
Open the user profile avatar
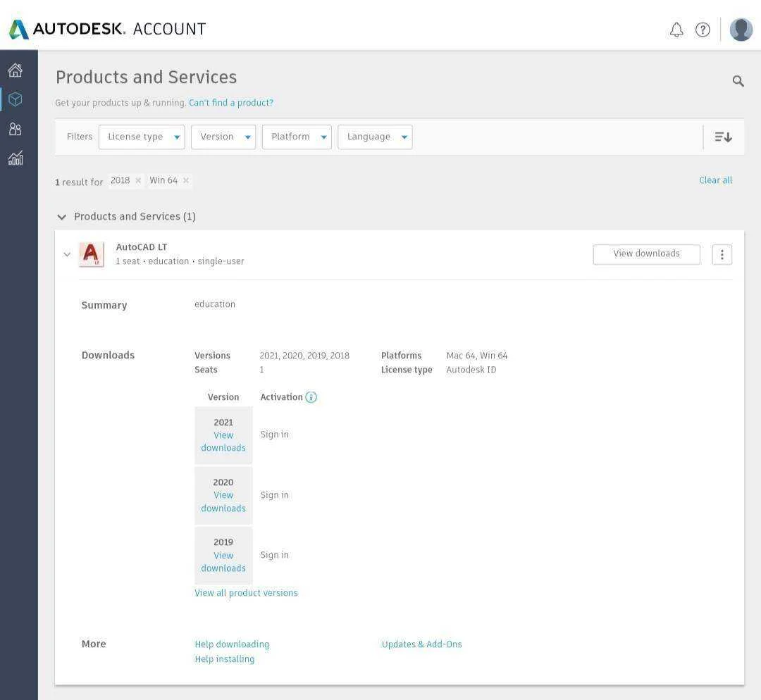(741, 30)
